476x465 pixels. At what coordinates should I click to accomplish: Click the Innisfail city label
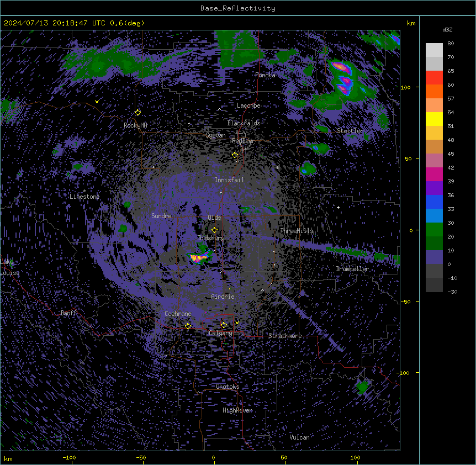pyautogui.click(x=229, y=180)
